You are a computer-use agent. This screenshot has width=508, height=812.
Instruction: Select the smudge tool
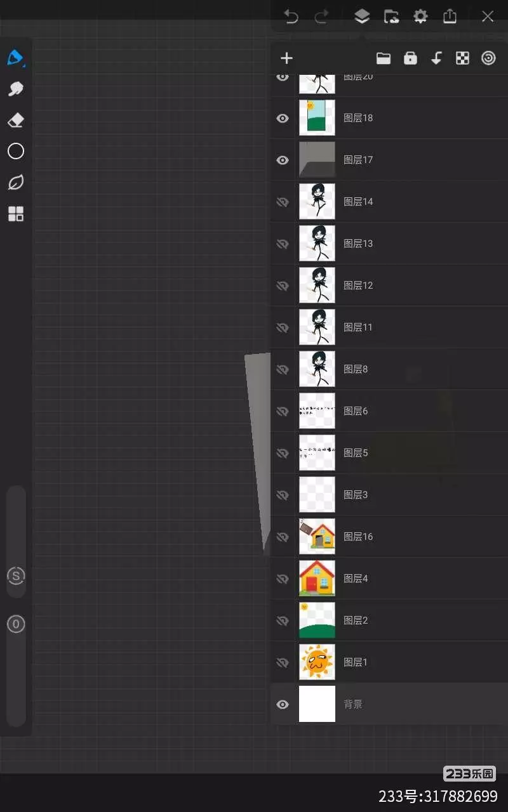coord(15,89)
